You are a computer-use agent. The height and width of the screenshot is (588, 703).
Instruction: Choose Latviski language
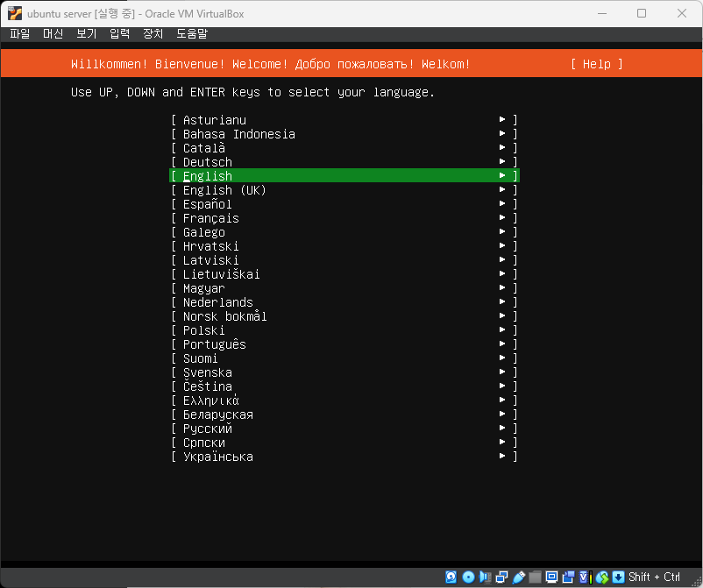pos(344,260)
